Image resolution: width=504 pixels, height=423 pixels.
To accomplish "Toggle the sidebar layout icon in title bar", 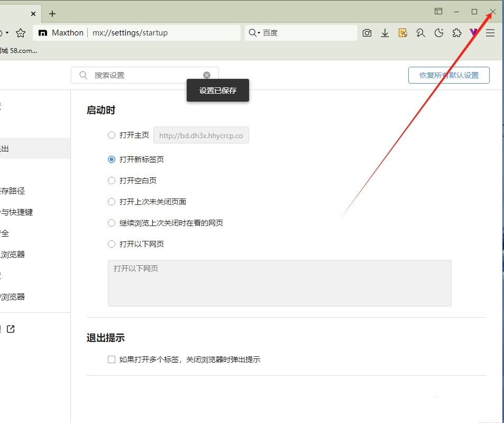I will pos(438,12).
